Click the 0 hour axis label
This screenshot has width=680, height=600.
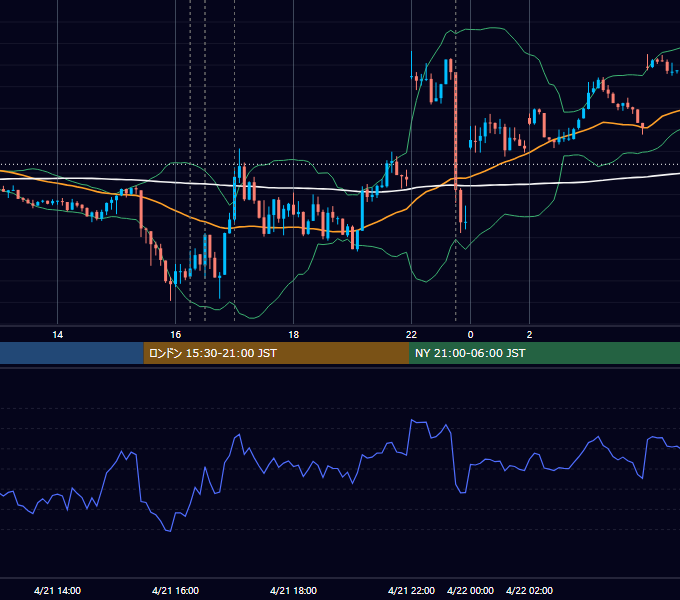tap(471, 335)
